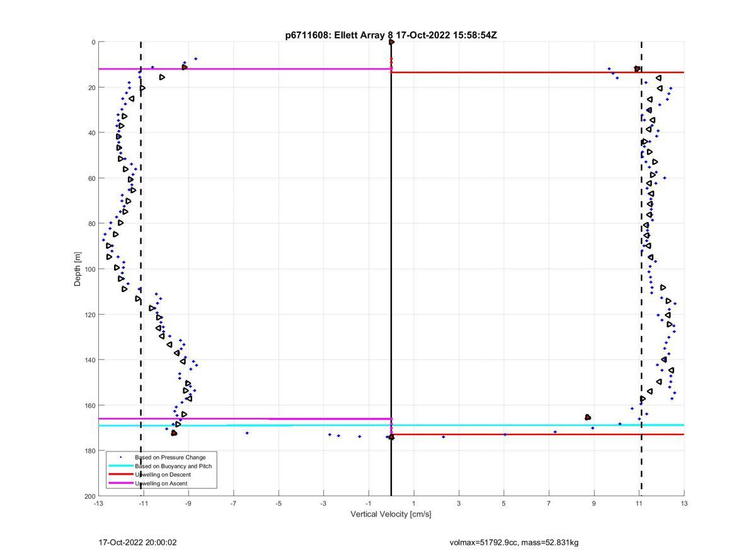Image resolution: width=756 pixels, height=558 pixels.
Task: Click the red-filled marker near 11 cm/s at 12 m
Action: click(x=637, y=69)
